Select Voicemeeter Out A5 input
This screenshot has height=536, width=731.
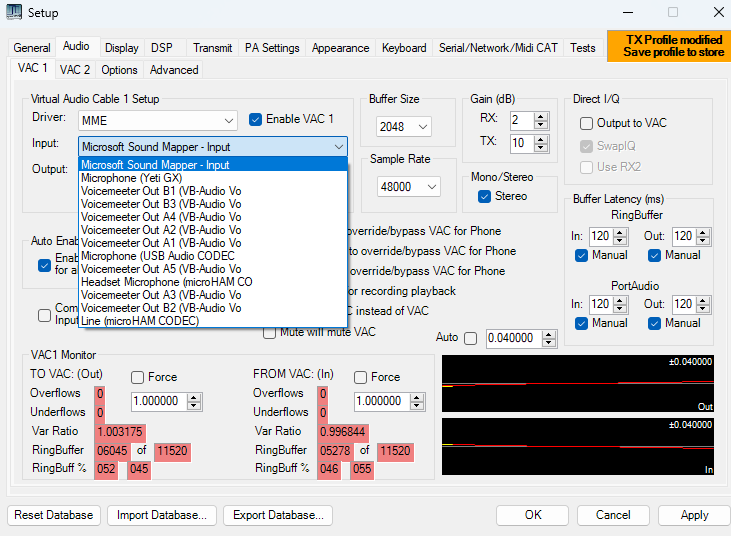pyautogui.click(x=213, y=269)
